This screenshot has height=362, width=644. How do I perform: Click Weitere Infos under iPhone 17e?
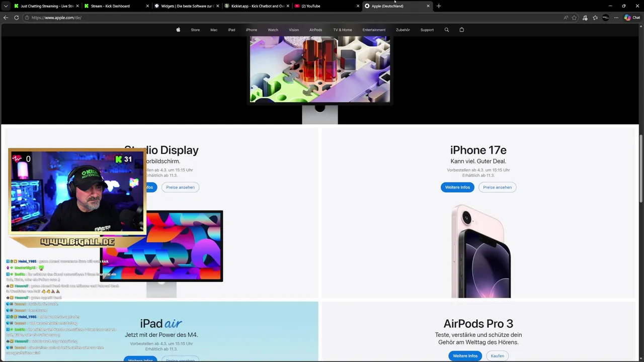[x=457, y=187]
